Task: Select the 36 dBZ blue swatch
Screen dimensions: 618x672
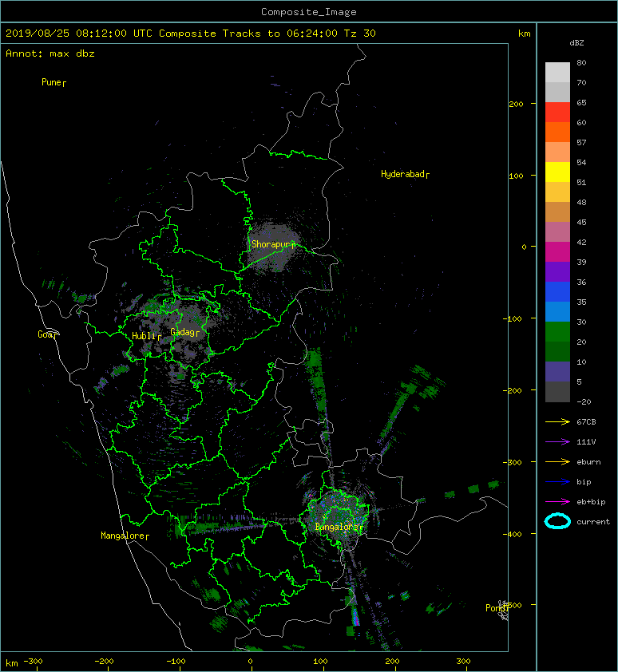Action: tap(557, 291)
